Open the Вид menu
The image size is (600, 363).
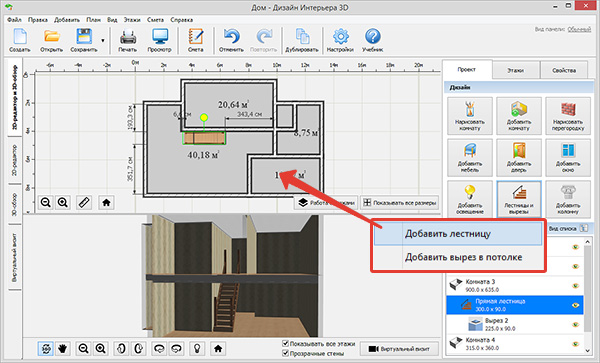click(x=112, y=20)
